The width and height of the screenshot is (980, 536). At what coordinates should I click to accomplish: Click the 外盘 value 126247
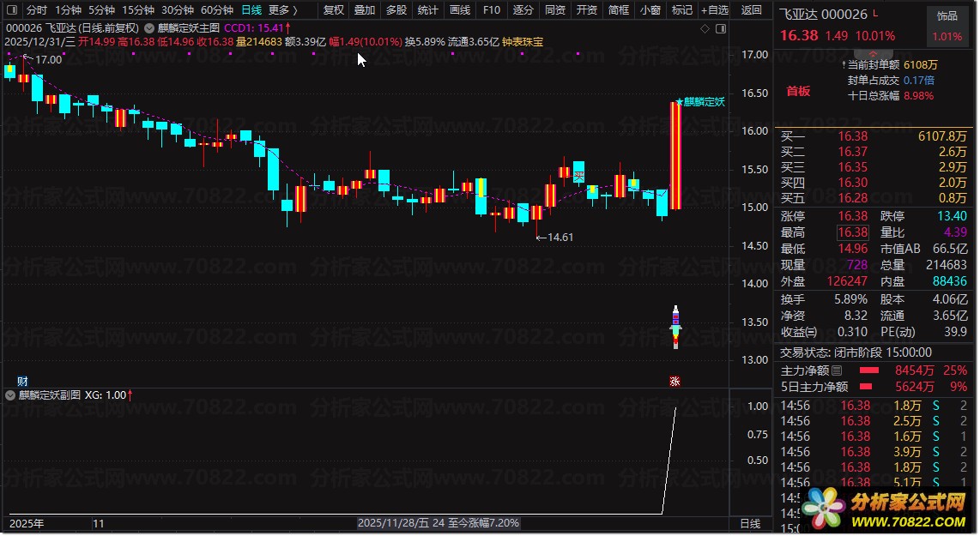[x=847, y=281]
